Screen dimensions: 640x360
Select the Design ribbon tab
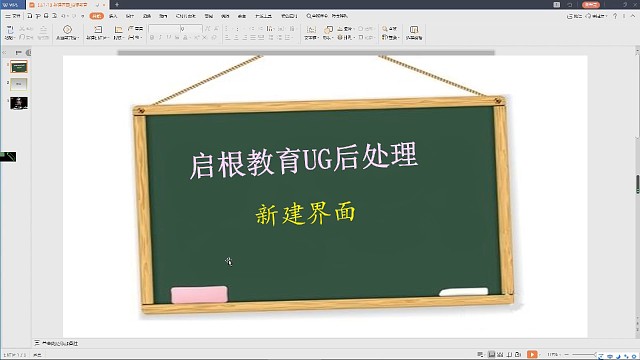130,16
